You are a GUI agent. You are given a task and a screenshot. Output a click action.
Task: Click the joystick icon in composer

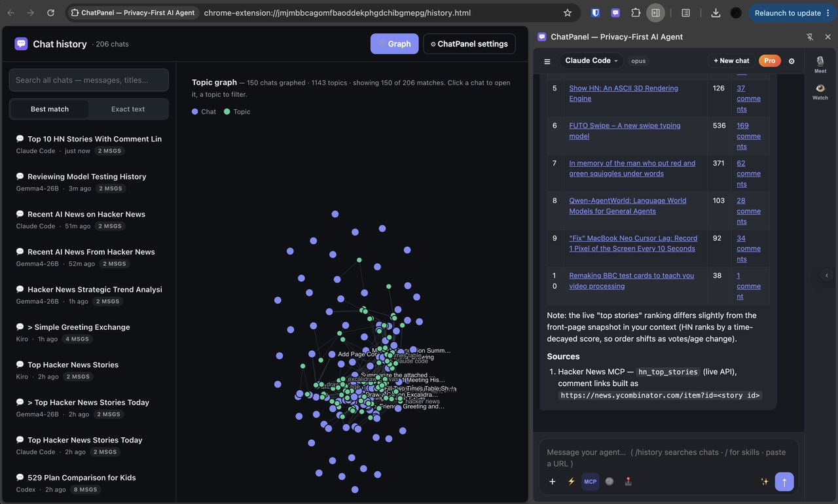click(x=628, y=482)
